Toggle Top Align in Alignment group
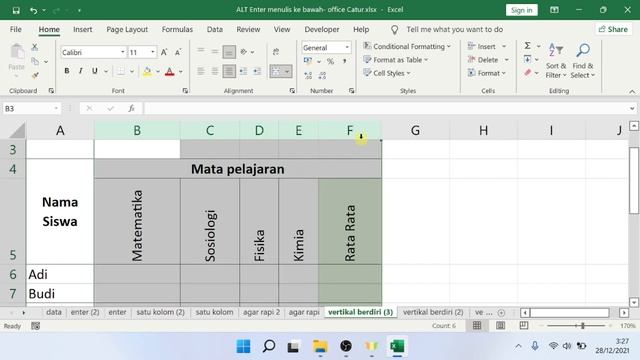This screenshot has width=640, height=360. (201, 51)
